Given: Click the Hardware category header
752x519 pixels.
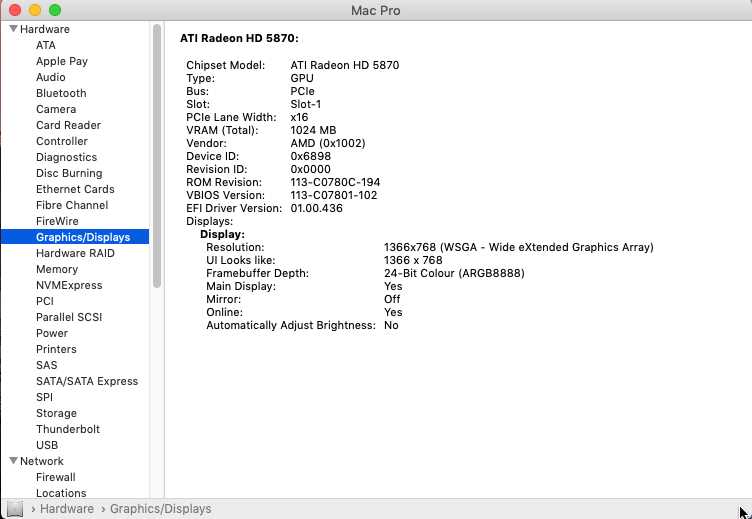Looking at the screenshot, I should coord(45,29).
